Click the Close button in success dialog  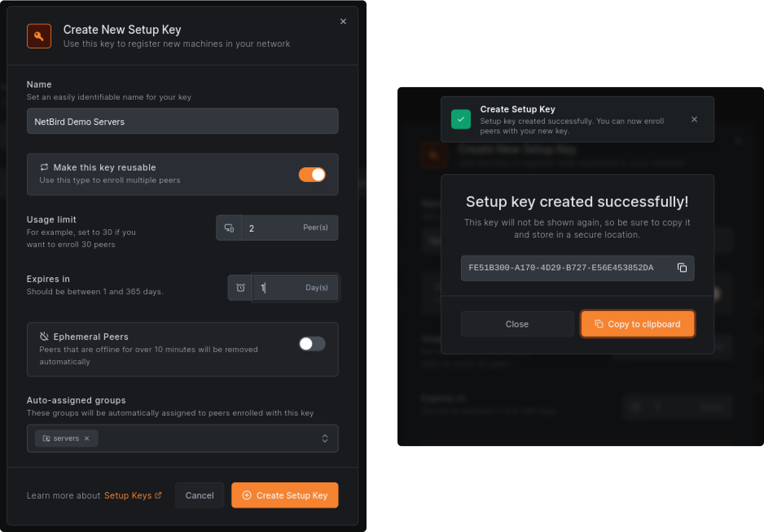pyautogui.click(x=517, y=324)
